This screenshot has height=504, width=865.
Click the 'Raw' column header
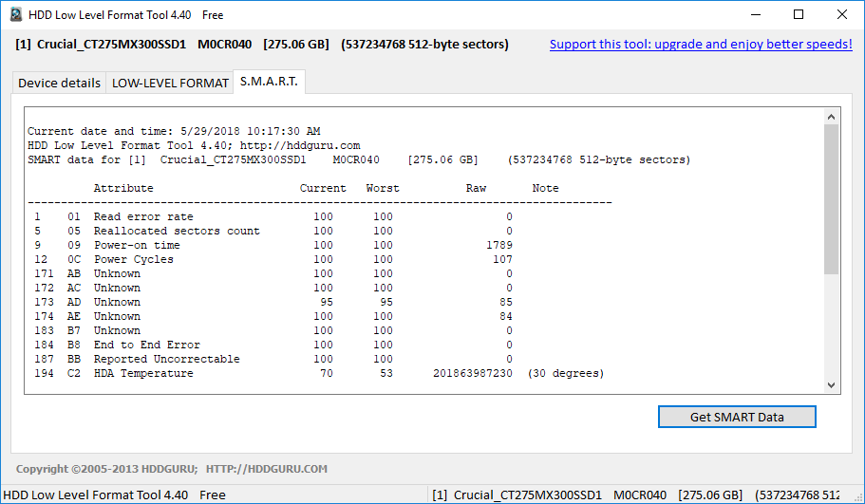coord(476,188)
